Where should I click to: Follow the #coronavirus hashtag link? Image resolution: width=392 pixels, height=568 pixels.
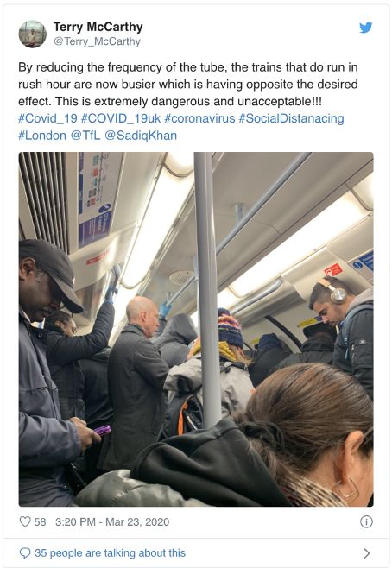coord(199,118)
